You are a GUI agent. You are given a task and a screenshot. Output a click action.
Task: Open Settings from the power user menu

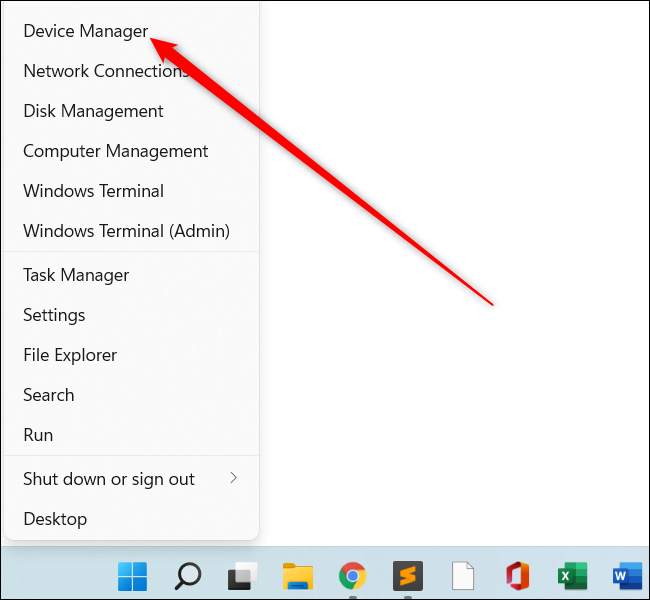[54, 315]
